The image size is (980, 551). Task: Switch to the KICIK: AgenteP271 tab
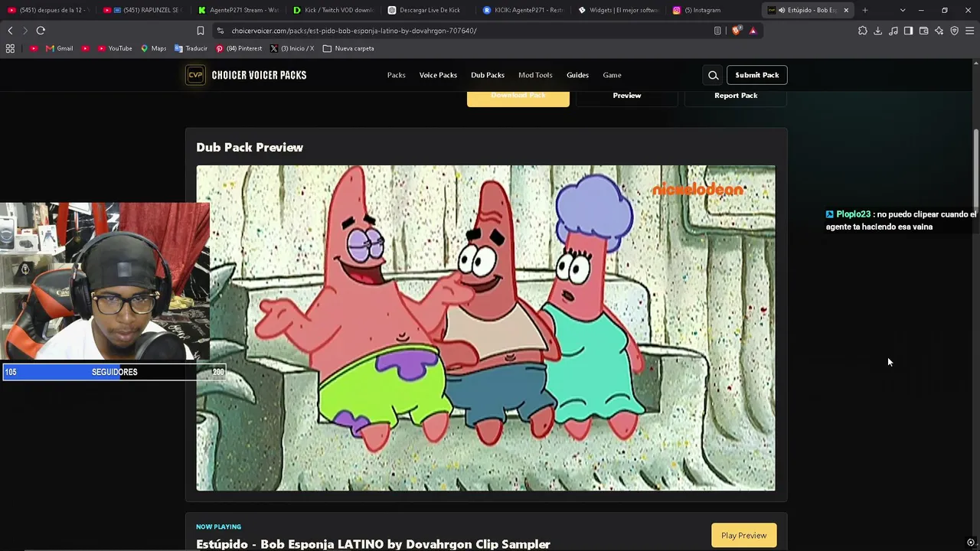(x=524, y=10)
